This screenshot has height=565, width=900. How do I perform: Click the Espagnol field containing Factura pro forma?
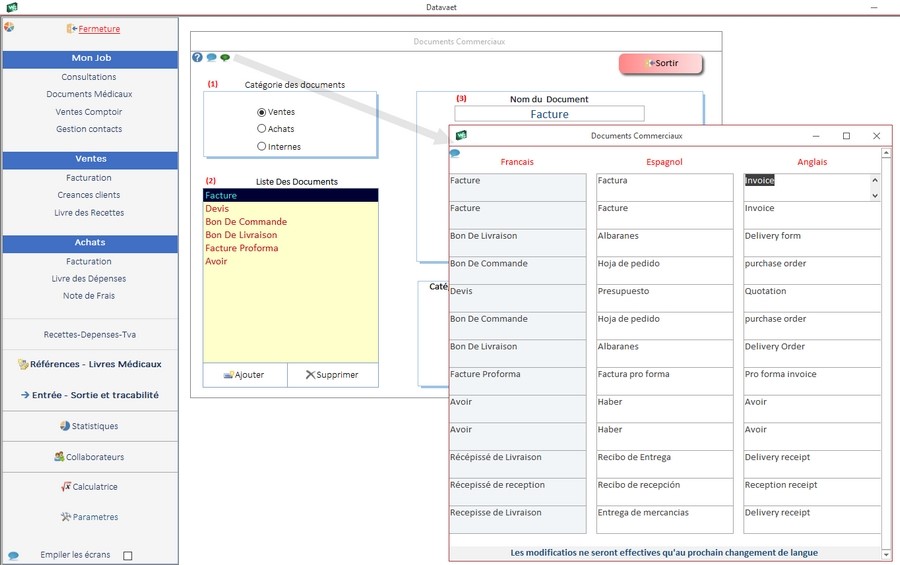click(665, 381)
